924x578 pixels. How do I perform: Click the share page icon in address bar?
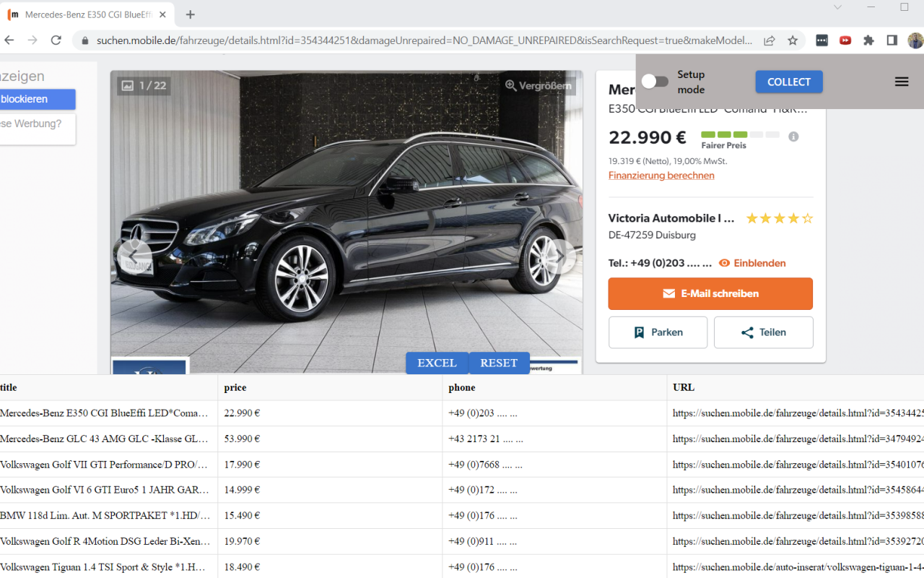770,40
